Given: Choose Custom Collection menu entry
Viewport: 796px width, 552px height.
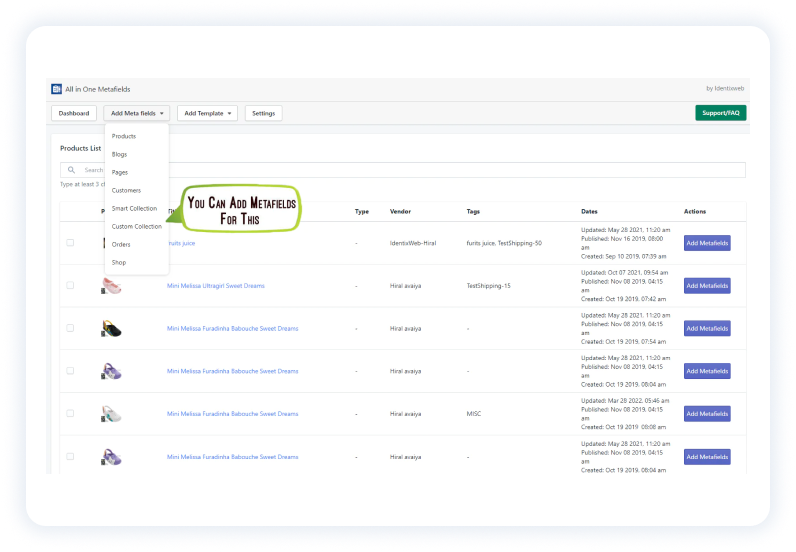Looking at the screenshot, I should (x=137, y=226).
